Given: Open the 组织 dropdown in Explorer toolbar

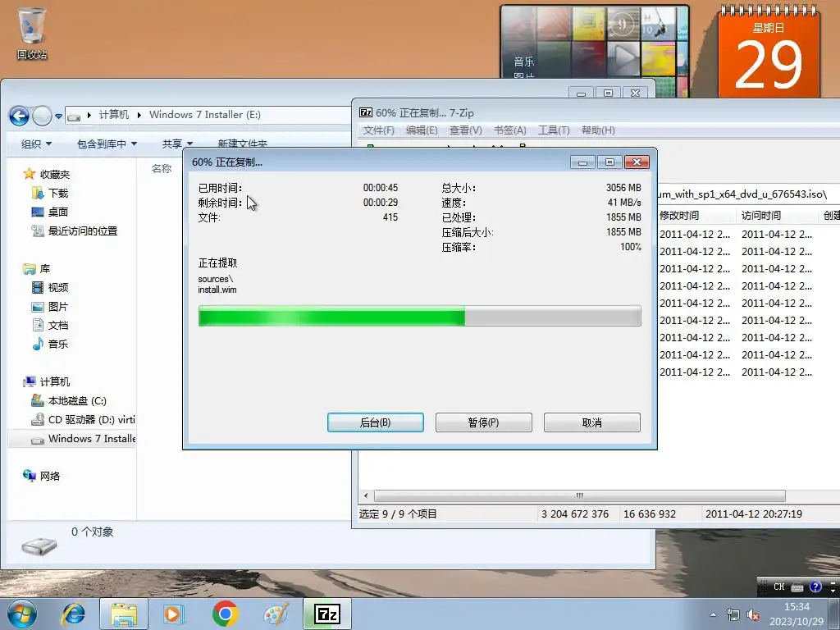Looking at the screenshot, I should 36,144.
